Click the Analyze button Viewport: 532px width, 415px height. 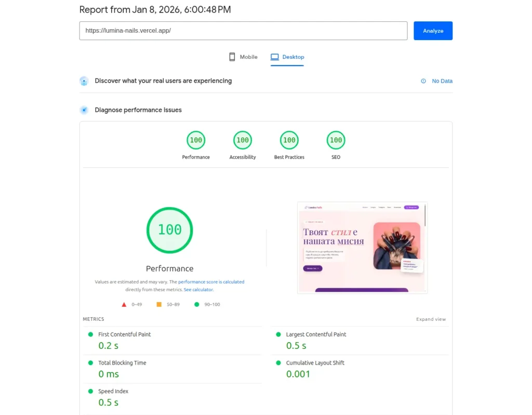[433, 31]
